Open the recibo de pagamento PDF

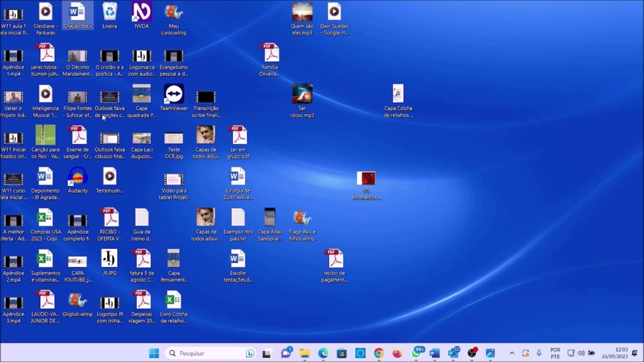point(334,266)
